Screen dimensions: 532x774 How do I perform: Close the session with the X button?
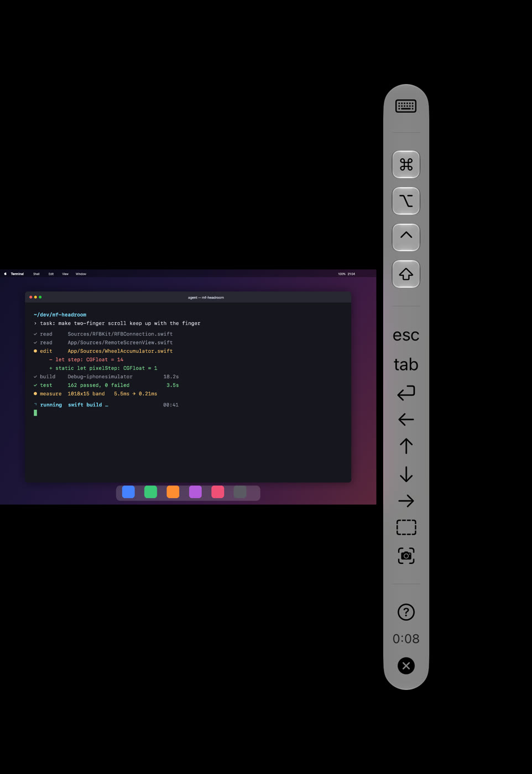406,666
